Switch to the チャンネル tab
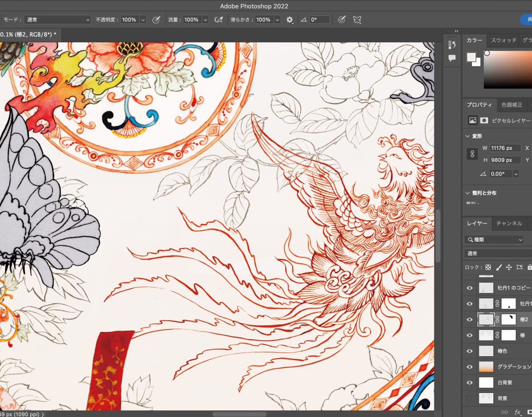 click(509, 224)
